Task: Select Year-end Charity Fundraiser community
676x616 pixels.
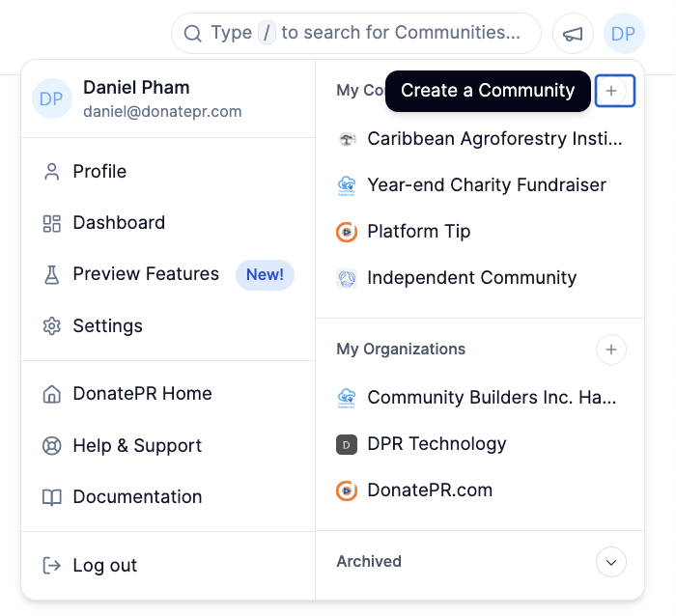Action: [x=486, y=185]
